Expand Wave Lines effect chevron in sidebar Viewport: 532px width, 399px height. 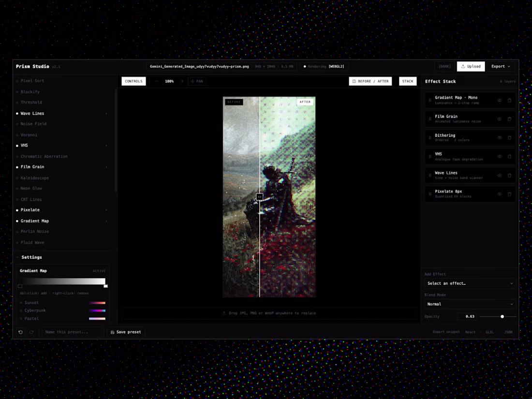click(x=106, y=114)
